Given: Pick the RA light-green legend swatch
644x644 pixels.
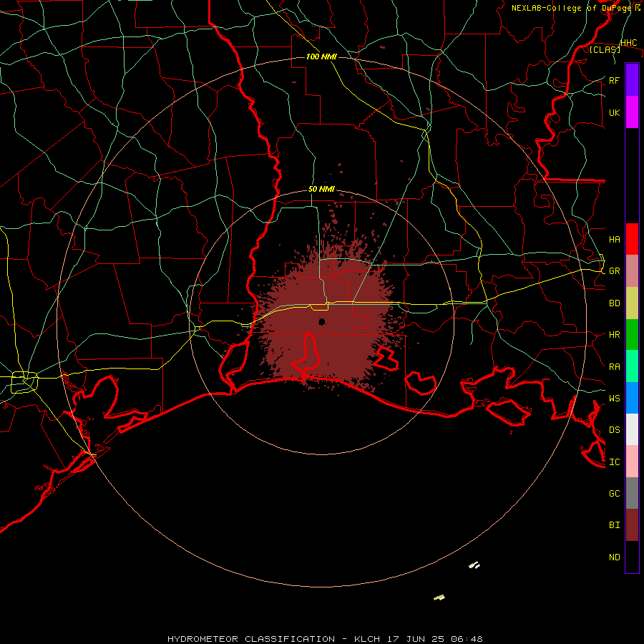Looking at the screenshot, I should tap(632, 366).
